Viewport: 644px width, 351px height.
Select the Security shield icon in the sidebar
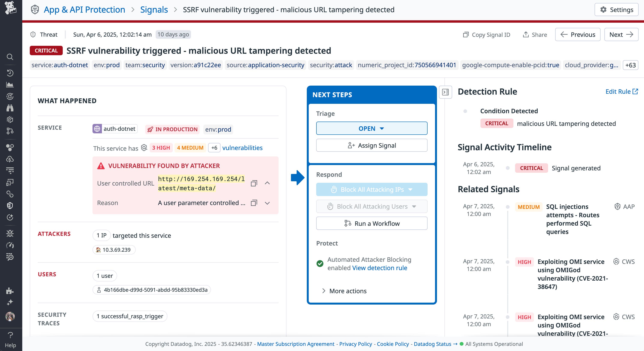[x=10, y=206]
